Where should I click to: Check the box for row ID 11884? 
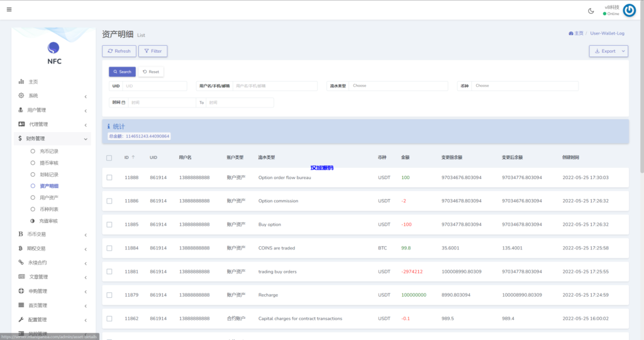109,248
